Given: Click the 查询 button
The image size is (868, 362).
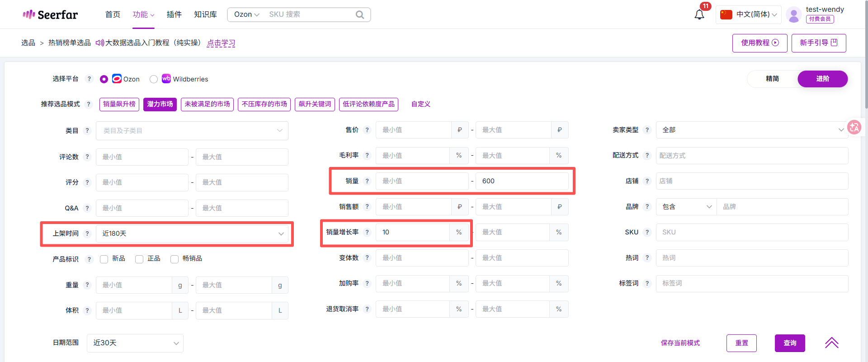Looking at the screenshot, I should pyautogui.click(x=789, y=343).
